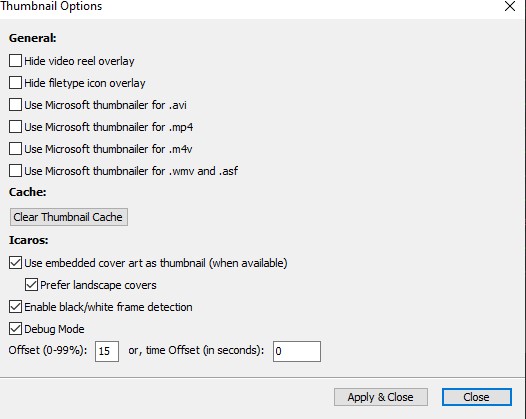Click the Debug Mode label text

[54, 329]
